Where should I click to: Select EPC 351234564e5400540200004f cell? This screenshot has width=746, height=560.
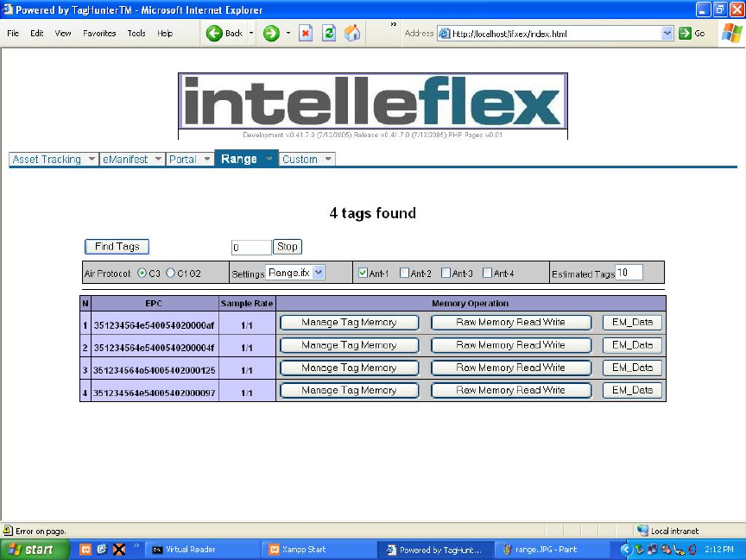155,348
